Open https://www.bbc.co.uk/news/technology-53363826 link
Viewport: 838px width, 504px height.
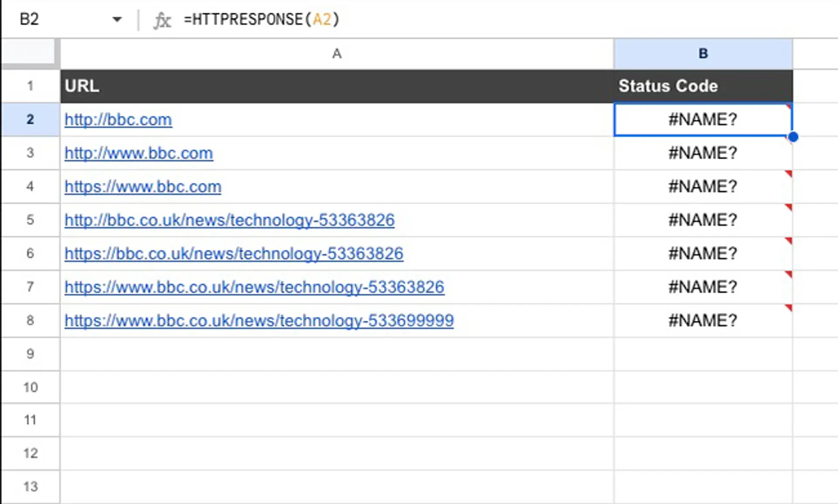point(254,287)
